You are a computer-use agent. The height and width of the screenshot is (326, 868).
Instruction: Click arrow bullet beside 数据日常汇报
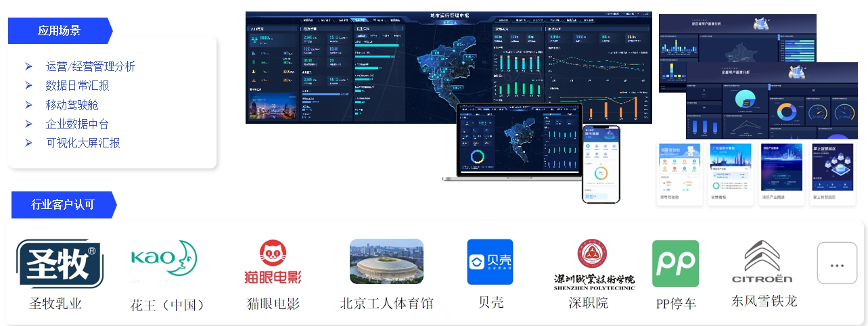[28, 85]
